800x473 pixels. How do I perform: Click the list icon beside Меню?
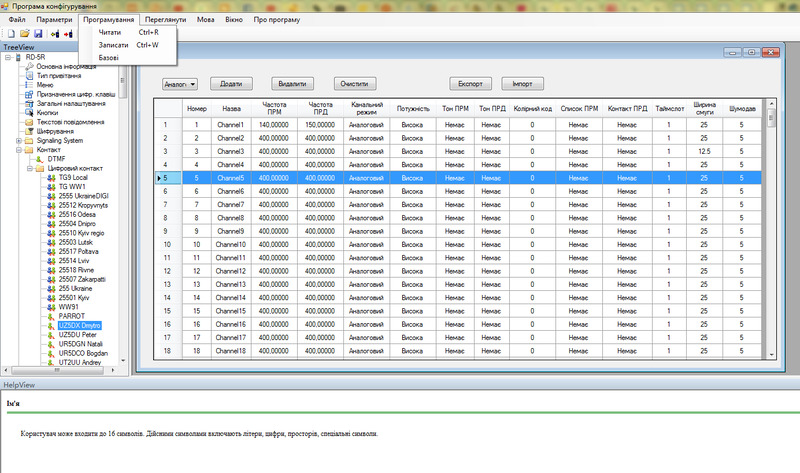pos(29,85)
